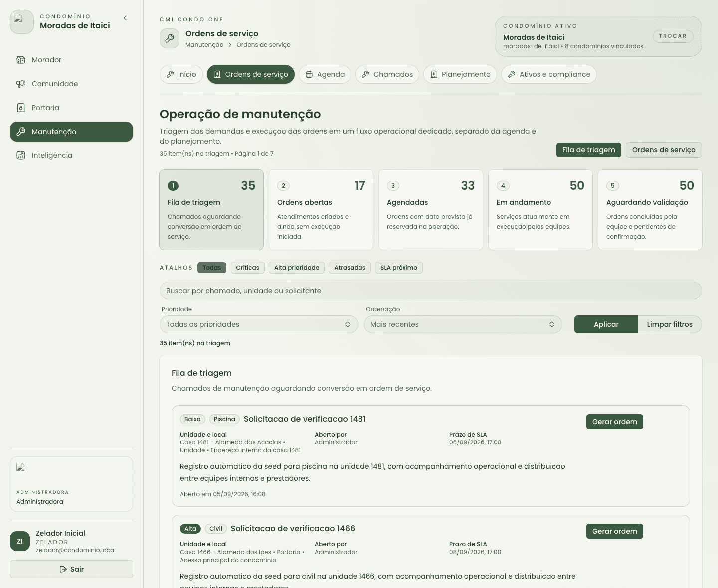Open the Planejamento tab
This screenshot has width=718, height=588.
pos(460,74)
